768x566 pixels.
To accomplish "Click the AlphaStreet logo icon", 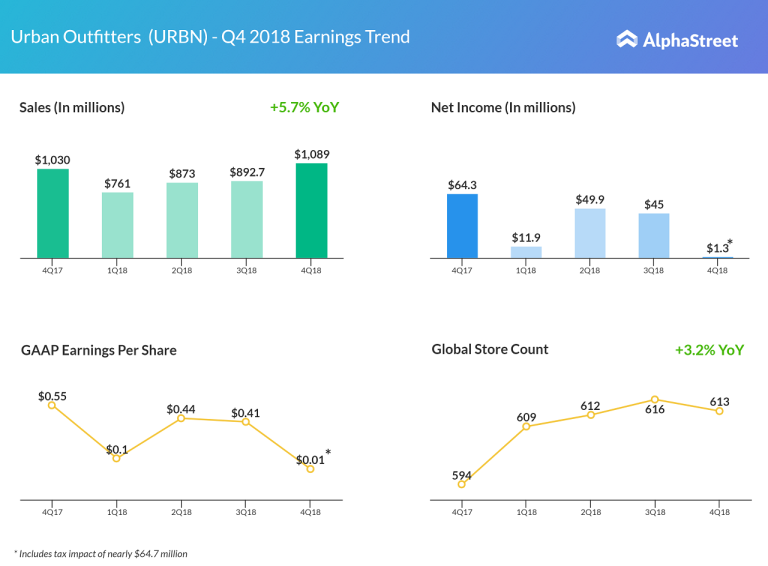I will pyautogui.click(x=627, y=40).
